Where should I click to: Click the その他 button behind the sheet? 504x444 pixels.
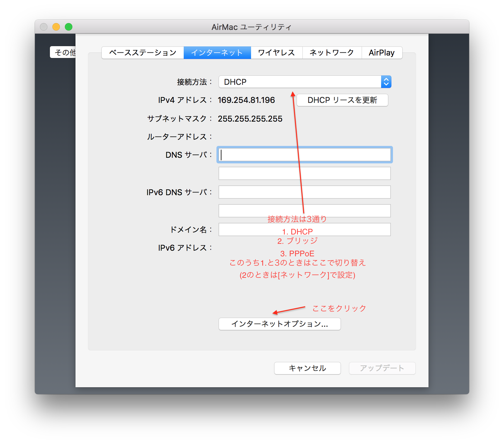[x=63, y=52]
